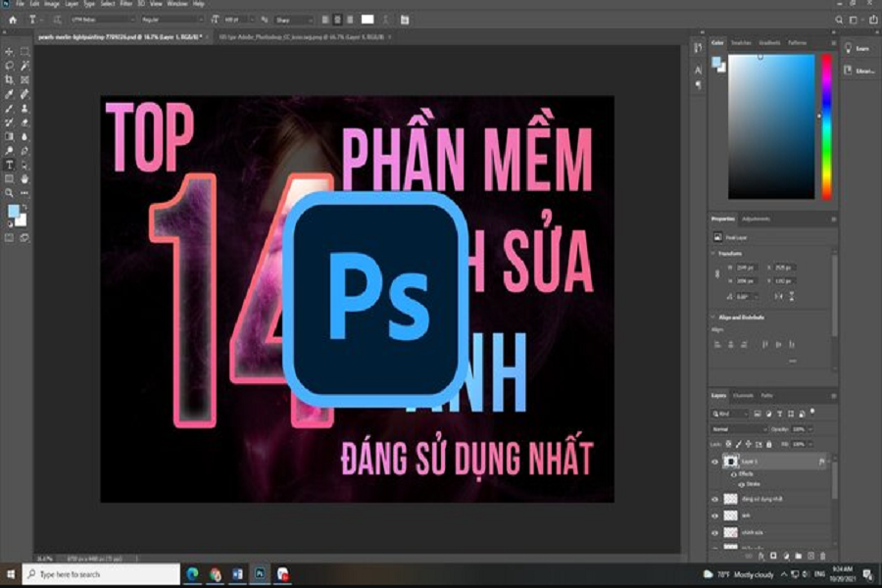Switch to the second document tab
Viewport: 882px width, 588px height.
tap(302, 37)
